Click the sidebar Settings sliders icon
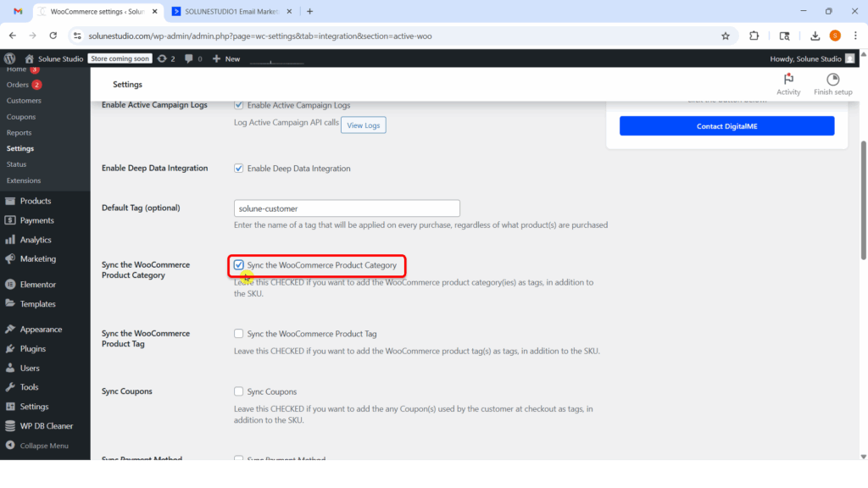This screenshot has height=488, width=868. 10,407
